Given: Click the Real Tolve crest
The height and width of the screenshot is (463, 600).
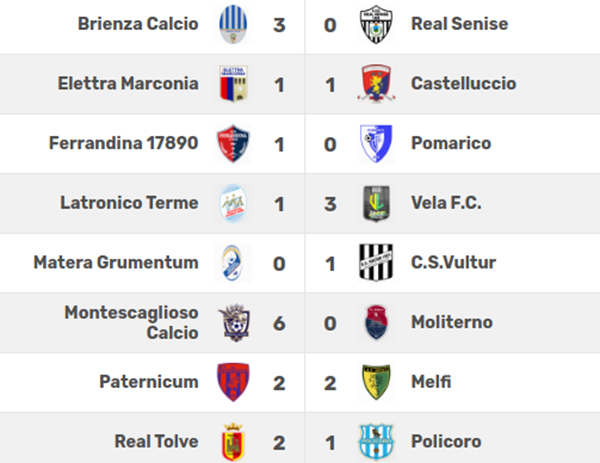Looking at the screenshot, I should tap(233, 441).
